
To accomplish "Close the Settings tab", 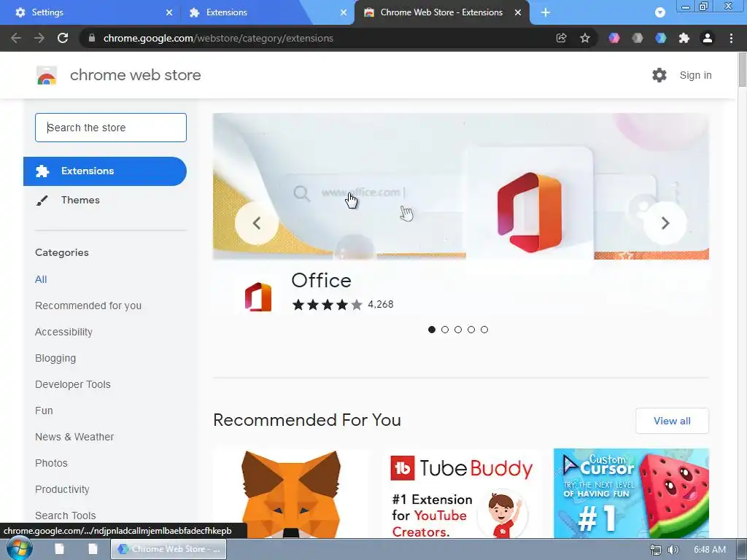I will point(169,12).
